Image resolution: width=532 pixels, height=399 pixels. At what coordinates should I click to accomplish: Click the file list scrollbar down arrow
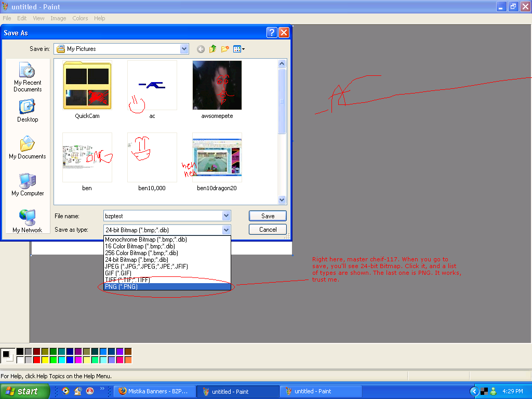[x=282, y=199]
